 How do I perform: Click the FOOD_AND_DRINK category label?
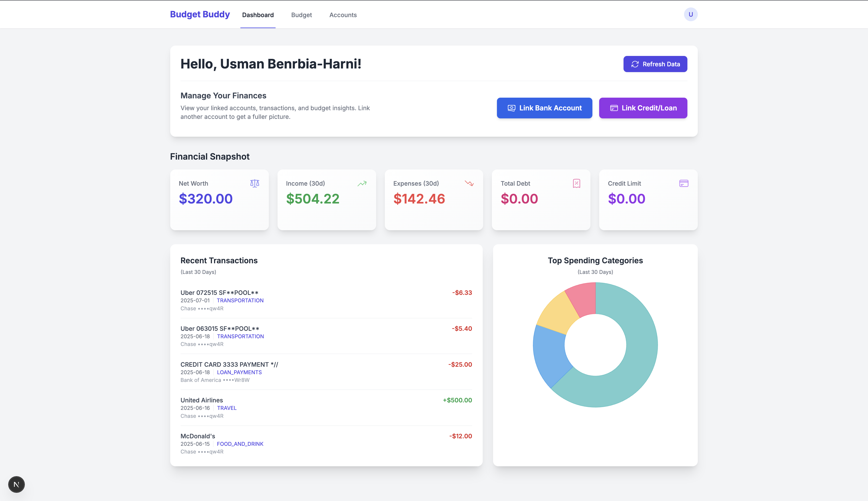click(240, 444)
